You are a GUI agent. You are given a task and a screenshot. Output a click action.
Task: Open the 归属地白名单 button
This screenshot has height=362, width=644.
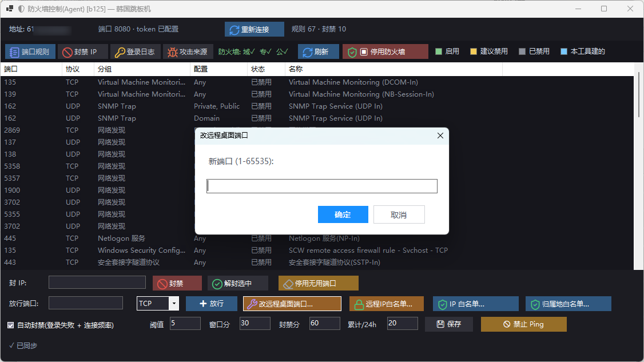(x=569, y=304)
